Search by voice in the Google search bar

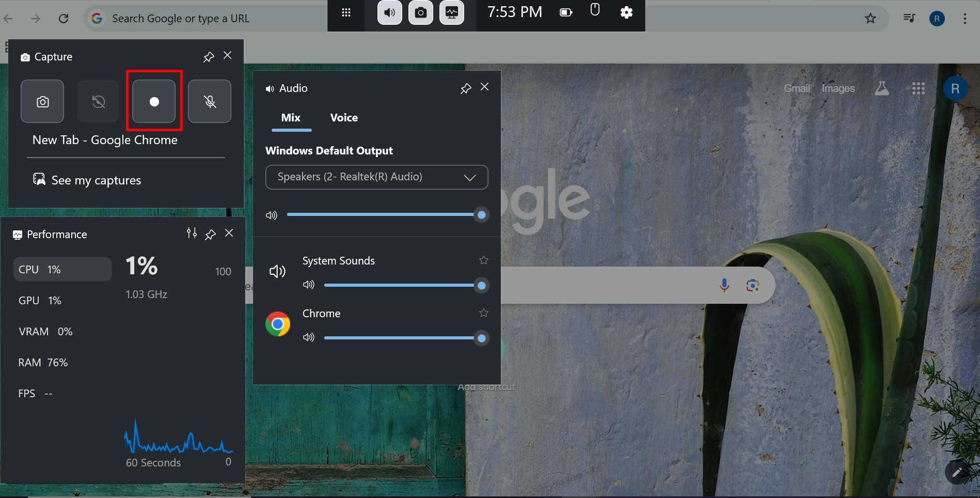coord(724,285)
